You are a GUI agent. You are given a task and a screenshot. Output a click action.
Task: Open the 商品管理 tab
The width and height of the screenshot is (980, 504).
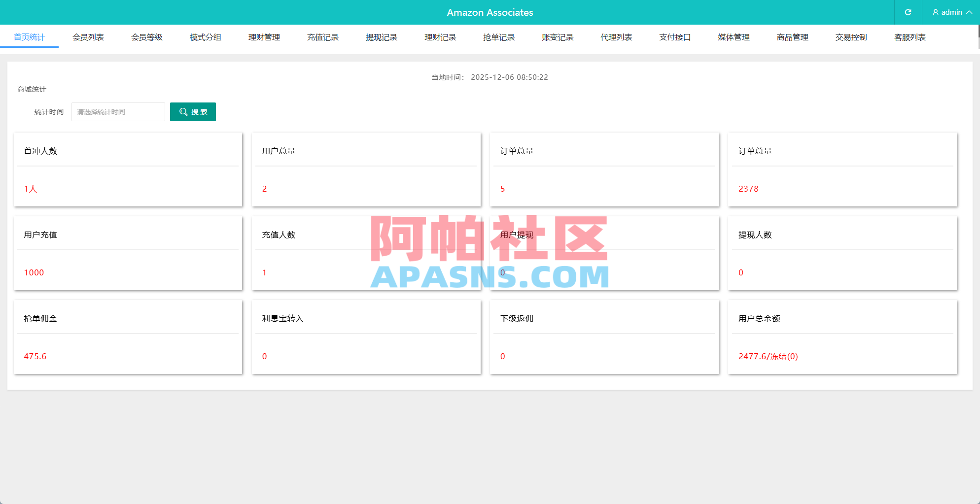793,37
